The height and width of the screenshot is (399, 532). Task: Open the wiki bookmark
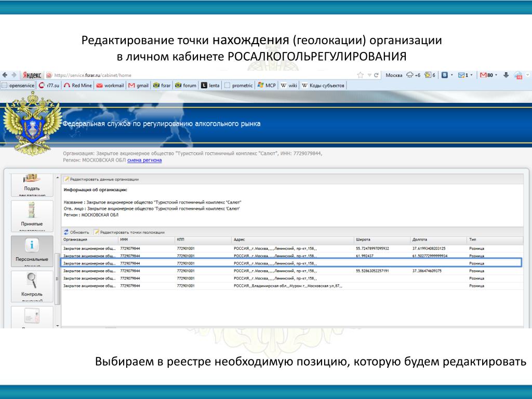tap(289, 86)
